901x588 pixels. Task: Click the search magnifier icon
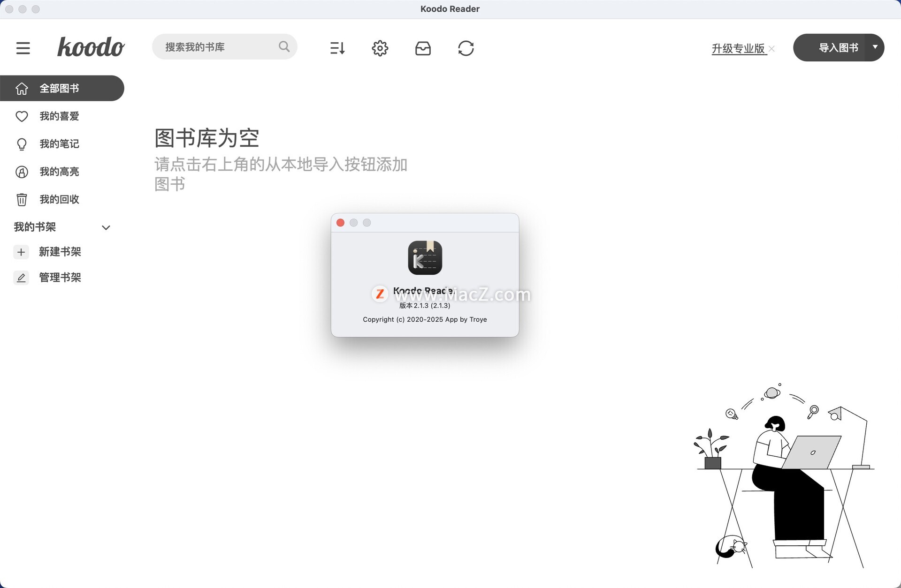point(284,46)
